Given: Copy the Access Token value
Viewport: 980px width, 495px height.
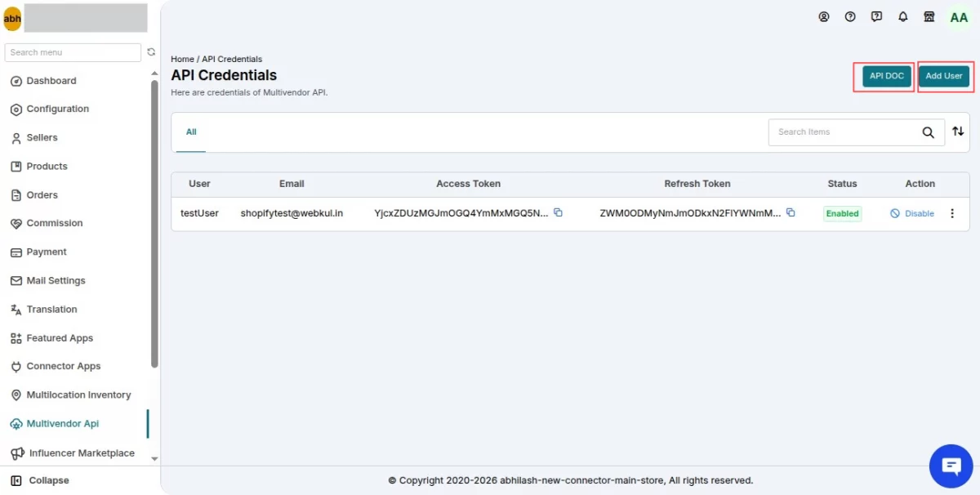Looking at the screenshot, I should [x=559, y=213].
